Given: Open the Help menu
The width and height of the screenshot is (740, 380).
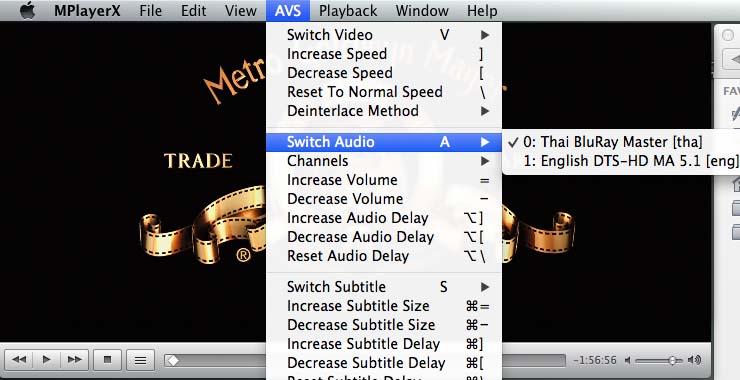Looking at the screenshot, I should click(x=482, y=10).
